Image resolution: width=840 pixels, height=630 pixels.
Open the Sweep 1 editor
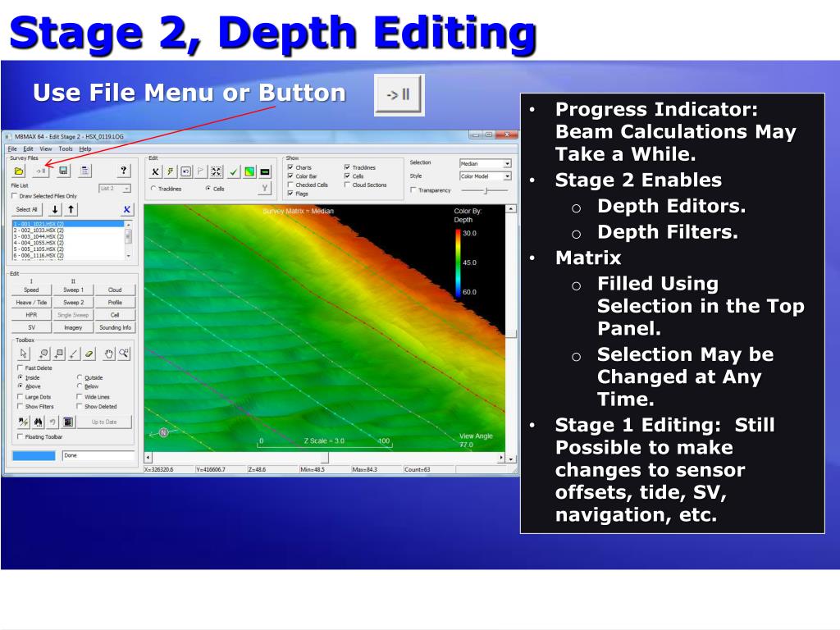[x=73, y=290]
